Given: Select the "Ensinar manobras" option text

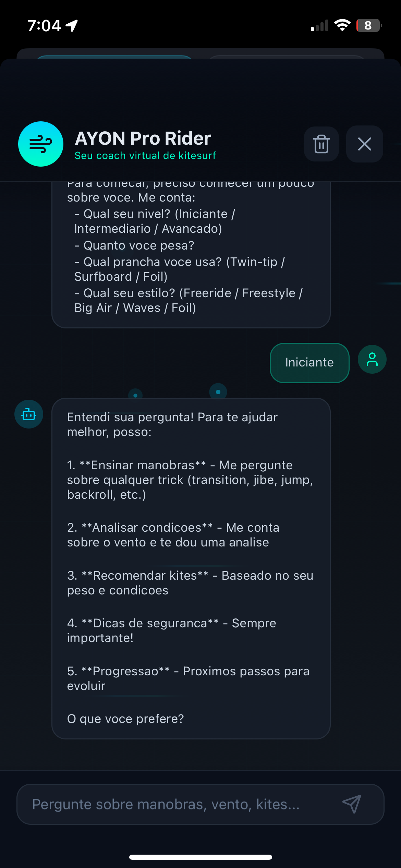Looking at the screenshot, I should coord(143,465).
